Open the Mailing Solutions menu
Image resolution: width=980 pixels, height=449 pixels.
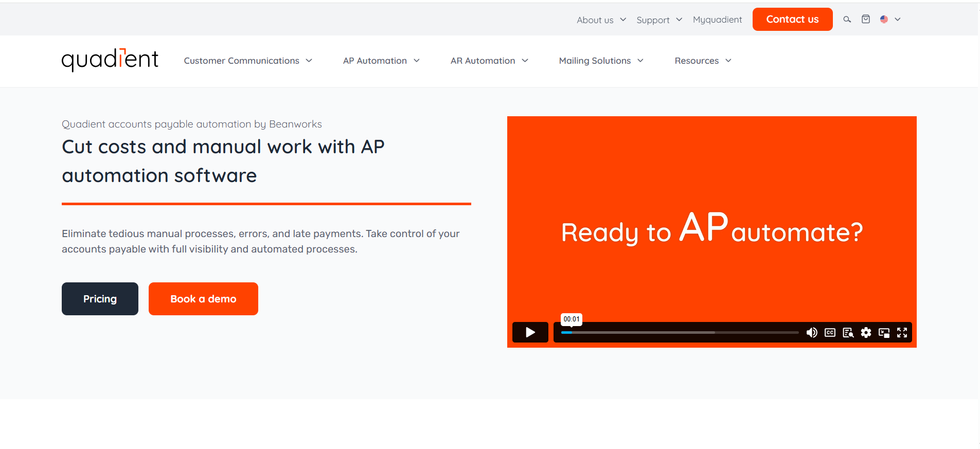(x=595, y=61)
